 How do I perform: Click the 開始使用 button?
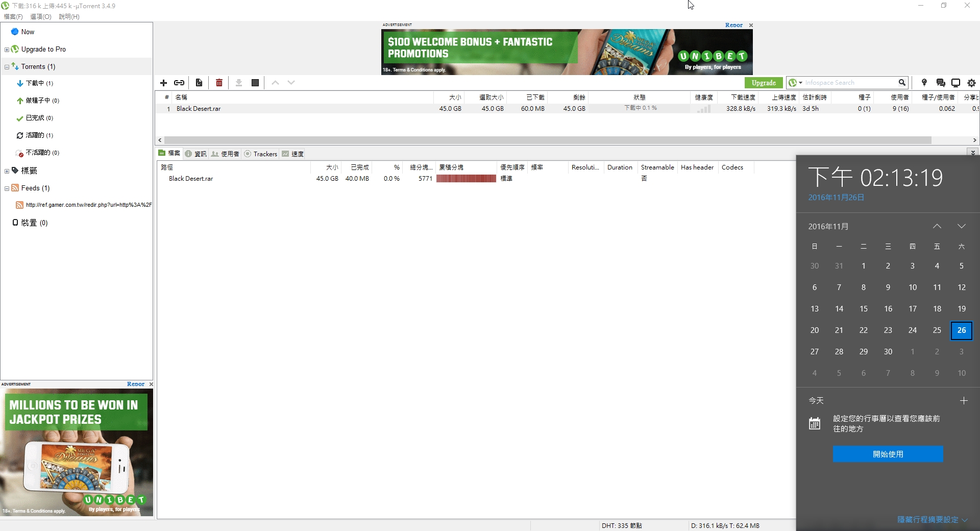888,454
